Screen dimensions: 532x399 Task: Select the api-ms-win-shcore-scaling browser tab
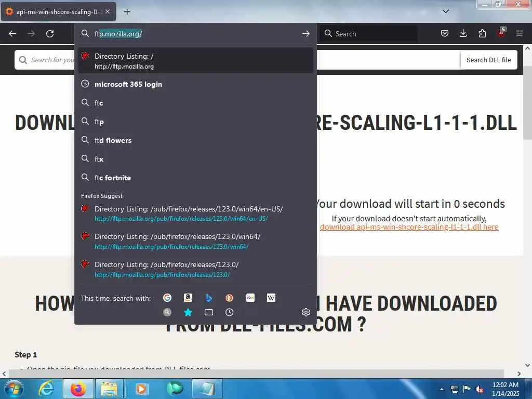58,11
